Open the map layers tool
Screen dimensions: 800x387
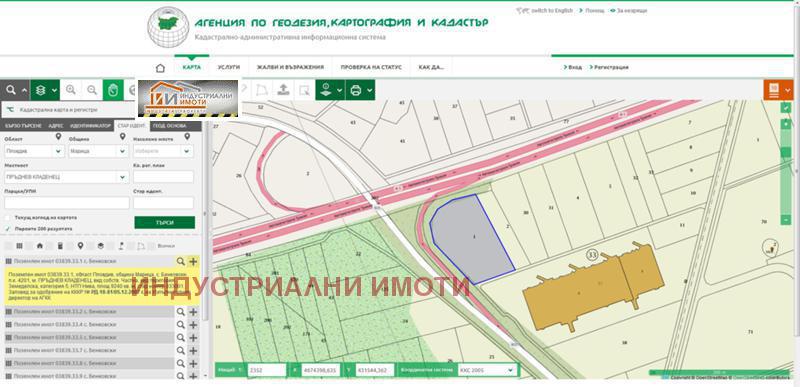click(x=41, y=90)
